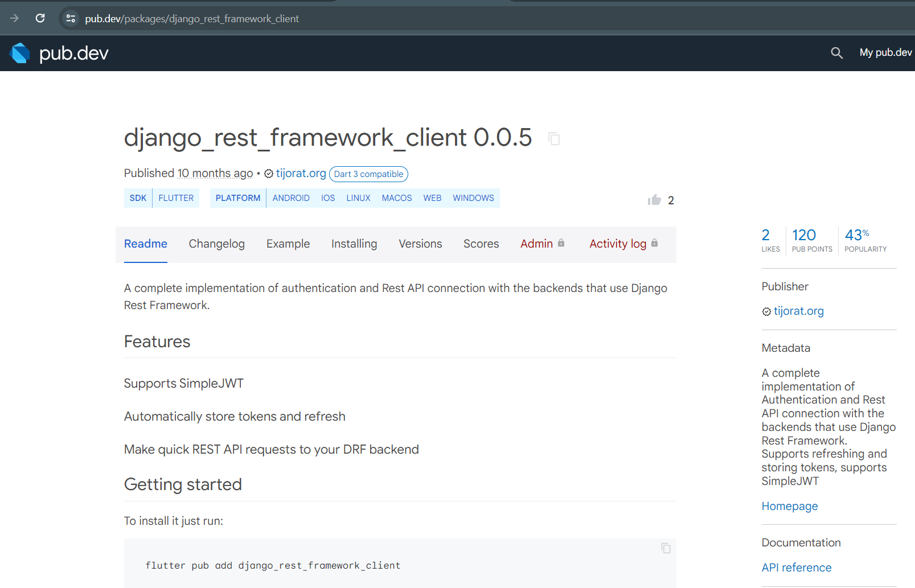This screenshot has width=915, height=588.
Task: Open the Readme tab
Action: [146, 244]
